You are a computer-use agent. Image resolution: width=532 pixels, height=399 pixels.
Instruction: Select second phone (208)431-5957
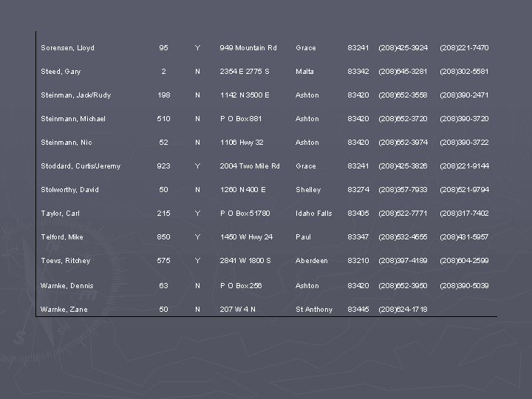click(x=464, y=237)
